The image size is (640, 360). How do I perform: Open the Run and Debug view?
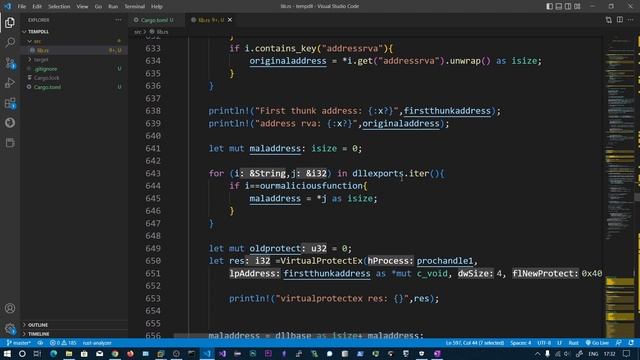(10, 82)
